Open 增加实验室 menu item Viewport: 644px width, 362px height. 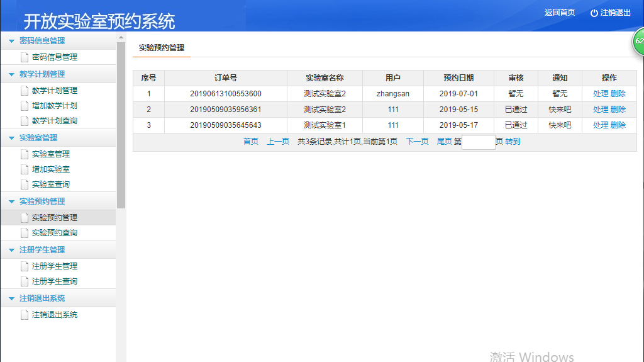tap(51, 169)
